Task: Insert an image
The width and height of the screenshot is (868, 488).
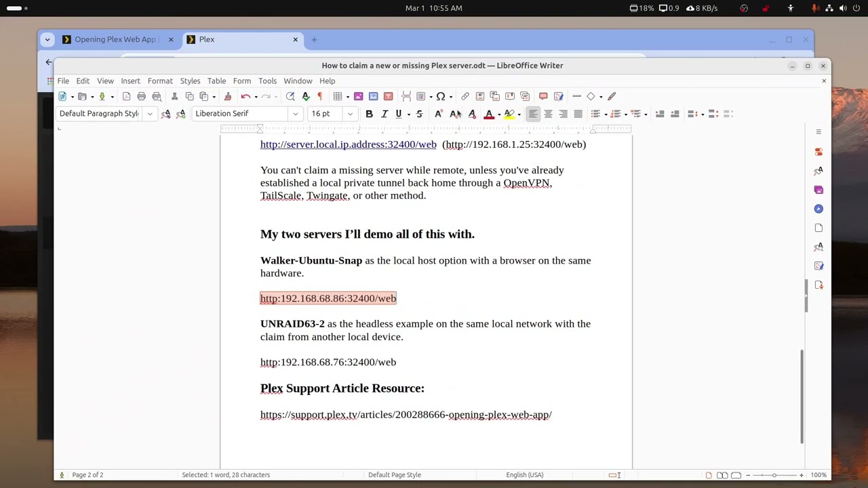Action: pyautogui.click(x=358, y=96)
